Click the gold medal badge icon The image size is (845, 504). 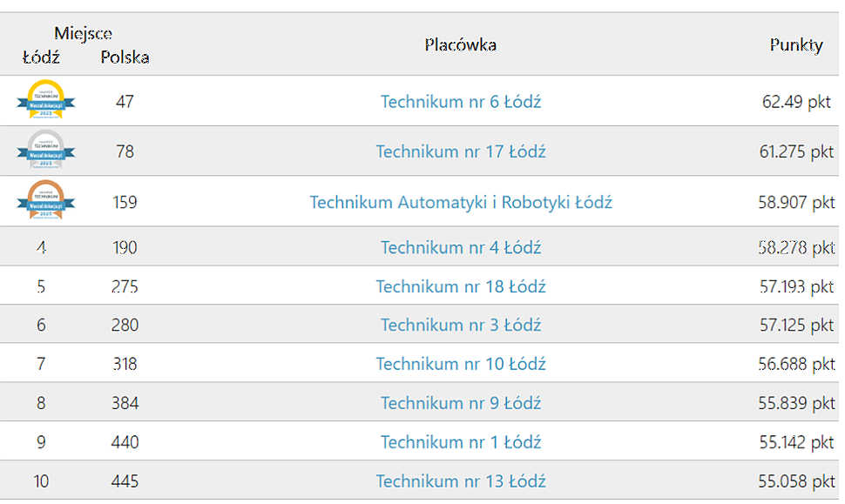(45, 101)
